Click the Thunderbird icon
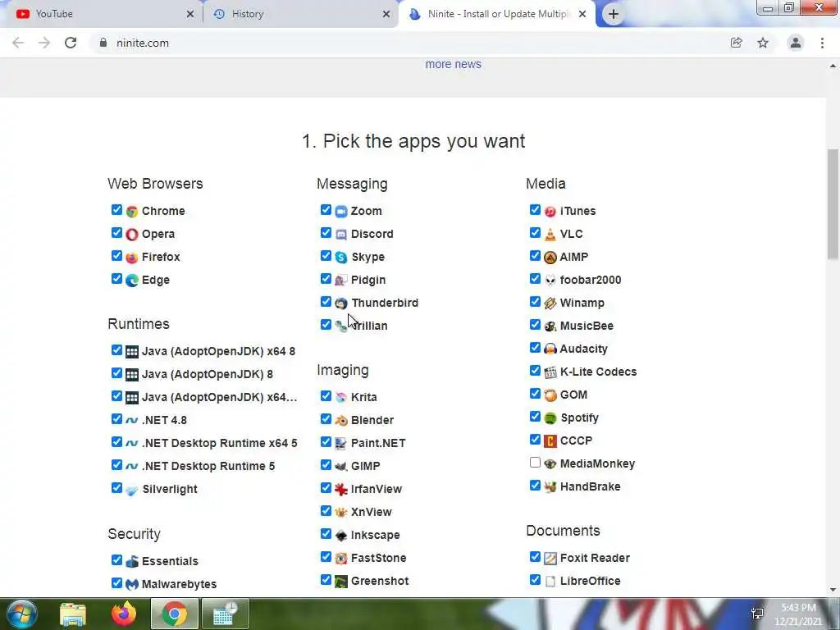Screen dimensions: 840x630 341,304
